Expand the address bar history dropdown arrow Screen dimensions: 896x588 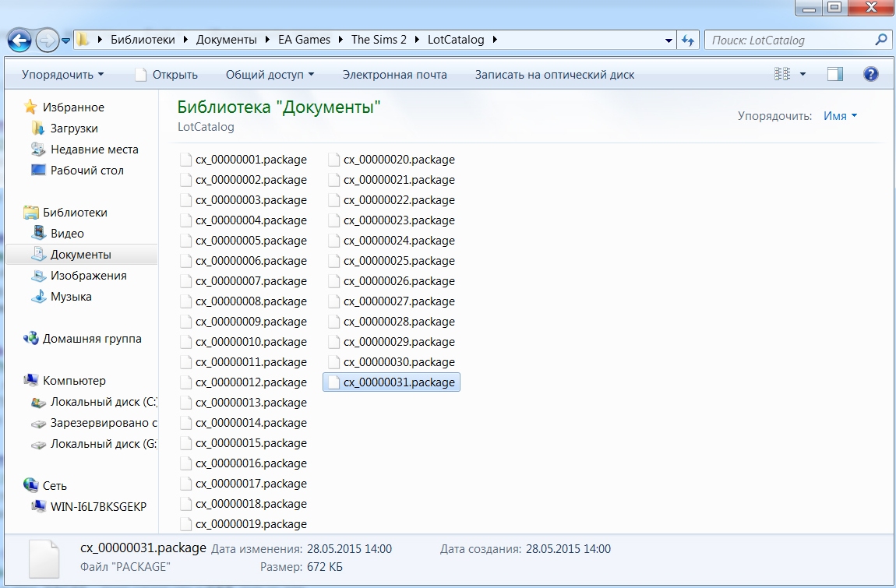coord(668,40)
